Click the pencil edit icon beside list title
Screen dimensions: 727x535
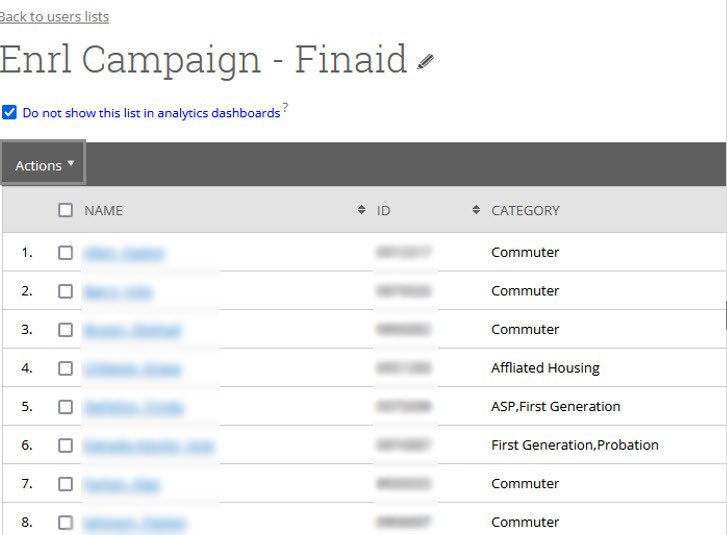pyautogui.click(x=426, y=62)
